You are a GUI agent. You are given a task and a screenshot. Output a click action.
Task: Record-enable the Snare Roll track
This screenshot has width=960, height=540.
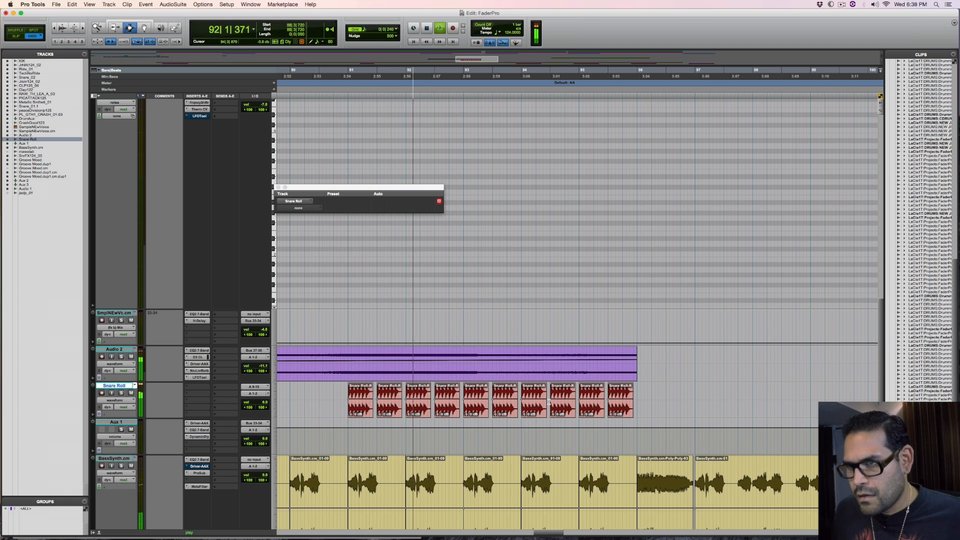tap(102, 393)
